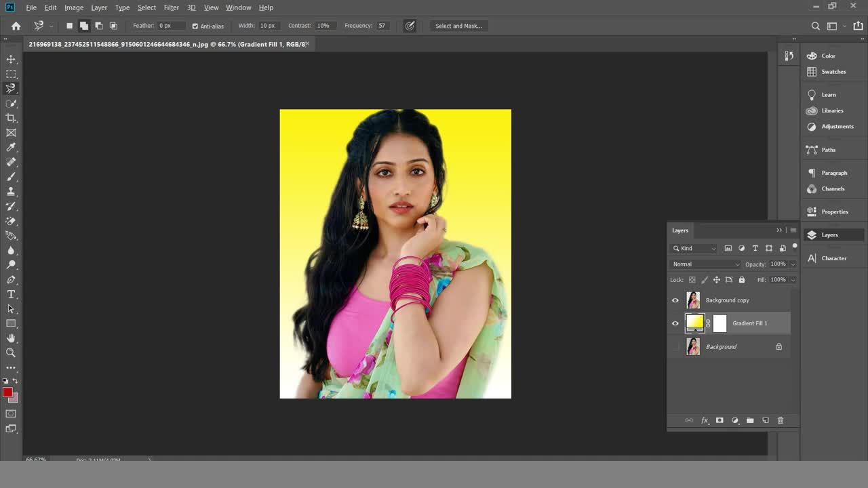Add a layer mask from Layers panel

point(719,420)
